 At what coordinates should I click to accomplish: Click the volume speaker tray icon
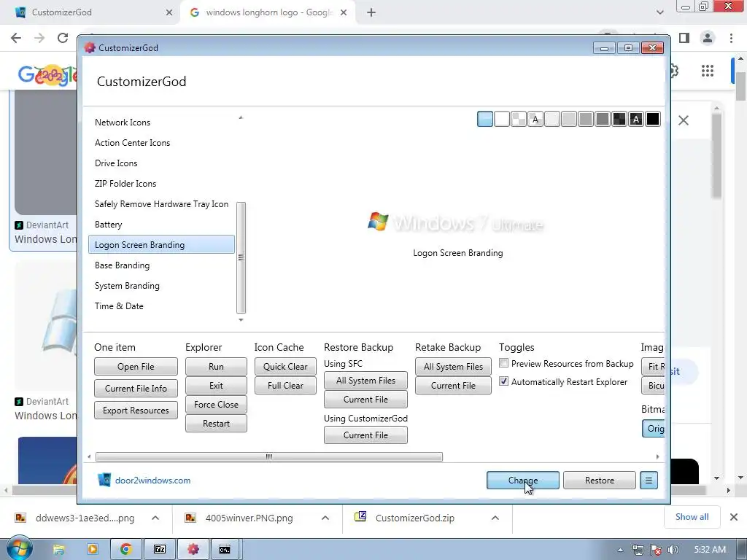point(673,550)
